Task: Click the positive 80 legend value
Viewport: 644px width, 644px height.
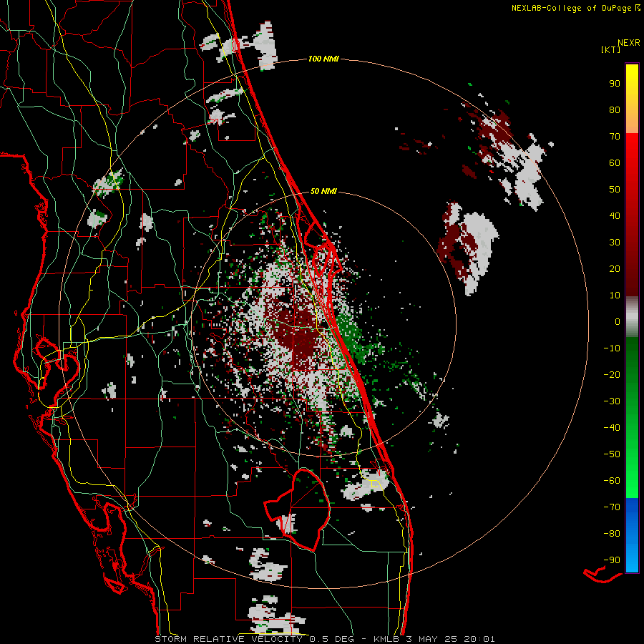Action: click(x=615, y=109)
